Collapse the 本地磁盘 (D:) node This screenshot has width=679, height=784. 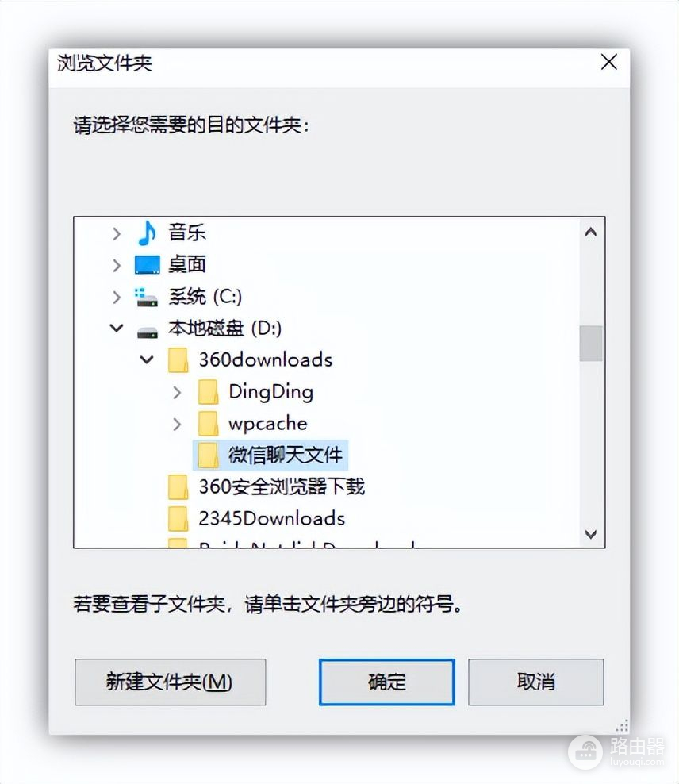click(117, 328)
